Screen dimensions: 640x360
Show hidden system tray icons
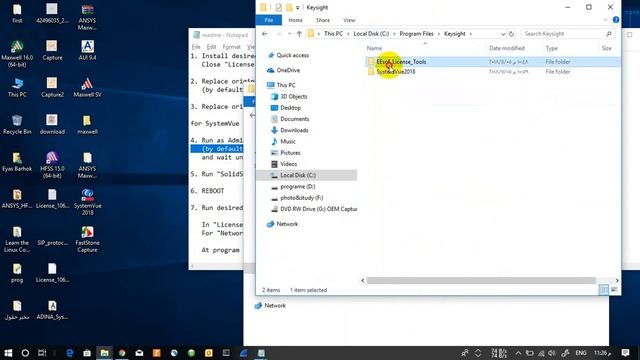518,353
